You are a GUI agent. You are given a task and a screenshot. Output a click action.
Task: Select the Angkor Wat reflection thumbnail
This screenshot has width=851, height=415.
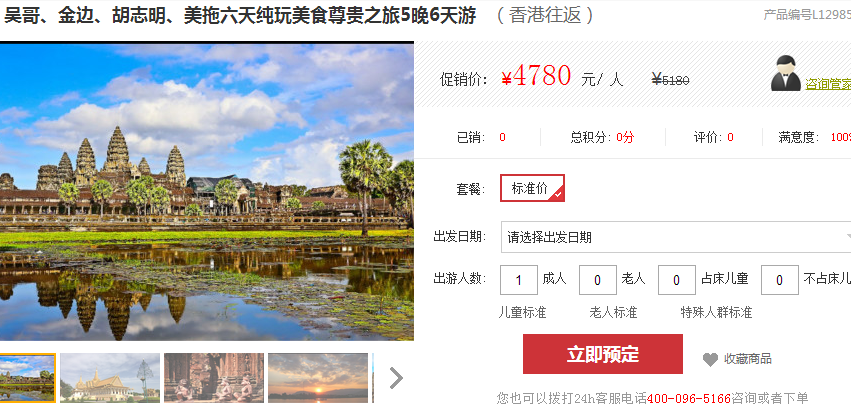click(27, 378)
